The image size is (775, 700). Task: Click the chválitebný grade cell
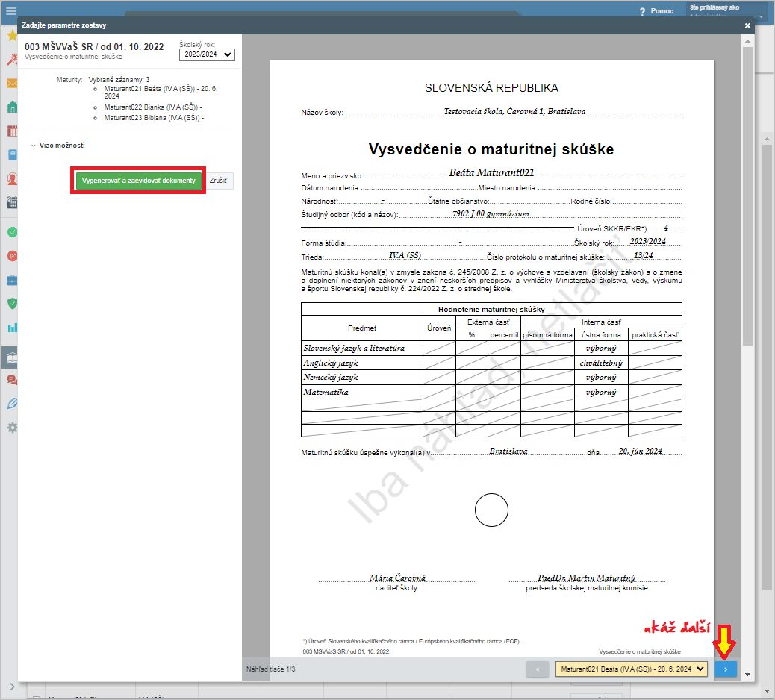601,363
